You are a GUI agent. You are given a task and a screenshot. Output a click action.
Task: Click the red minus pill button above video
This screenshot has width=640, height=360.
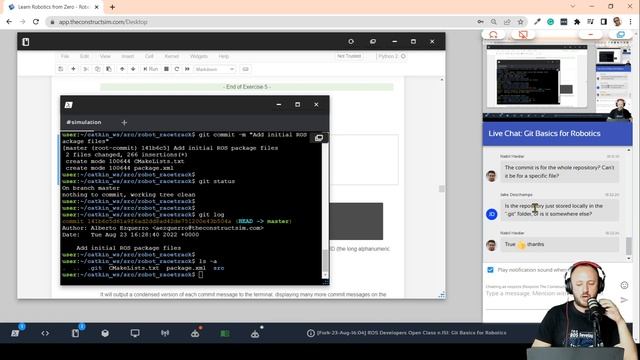click(x=590, y=35)
